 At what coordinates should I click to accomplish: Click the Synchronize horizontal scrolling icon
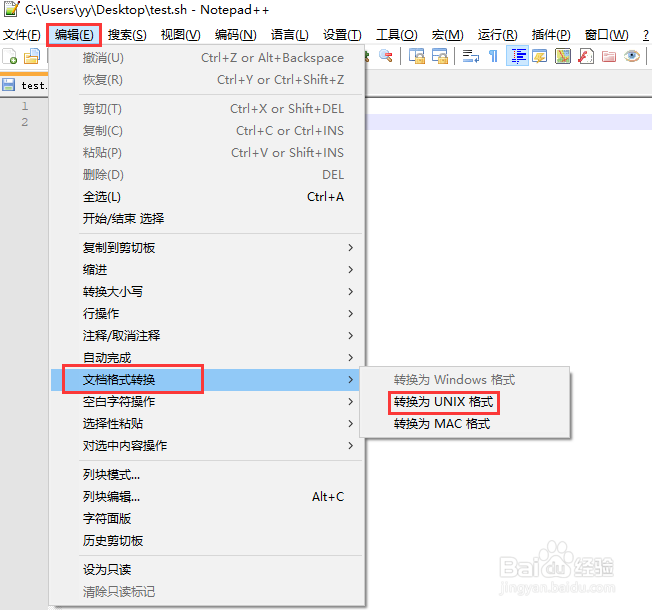tap(440, 56)
